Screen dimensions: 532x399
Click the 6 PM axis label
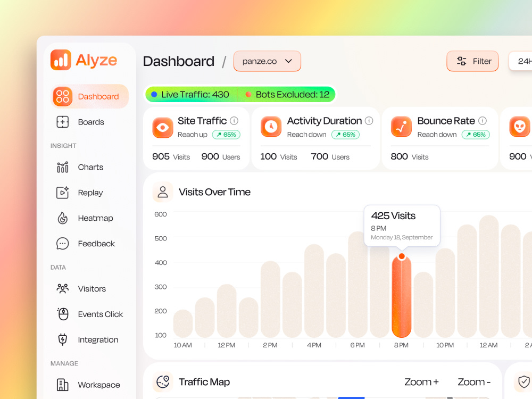coord(358,345)
